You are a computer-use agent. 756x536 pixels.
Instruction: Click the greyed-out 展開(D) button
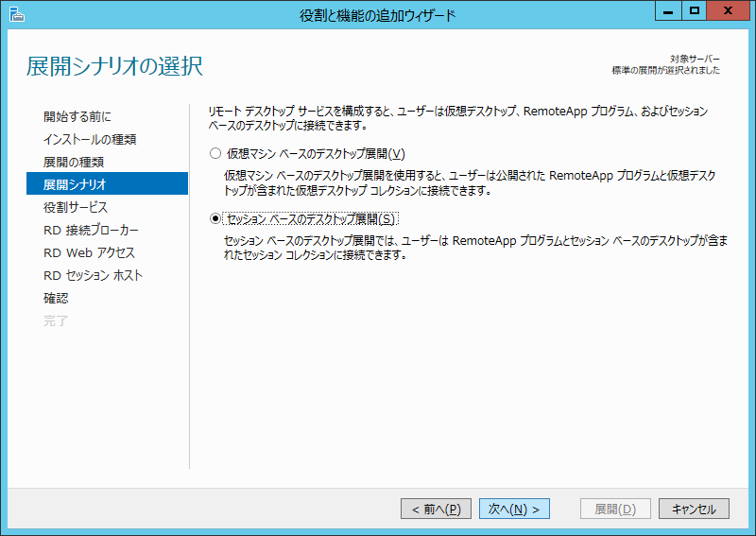[x=615, y=509]
